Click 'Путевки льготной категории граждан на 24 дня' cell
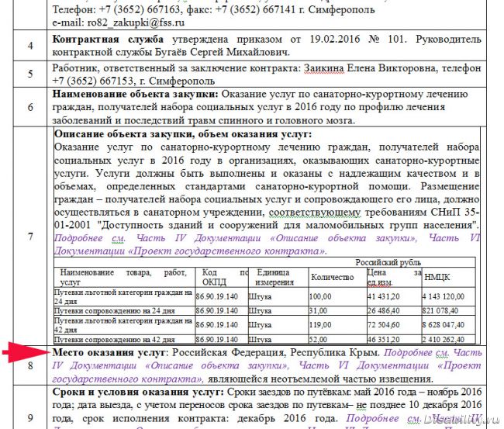Screen dimensions: 504x429 pyautogui.click(x=123, y=296)
